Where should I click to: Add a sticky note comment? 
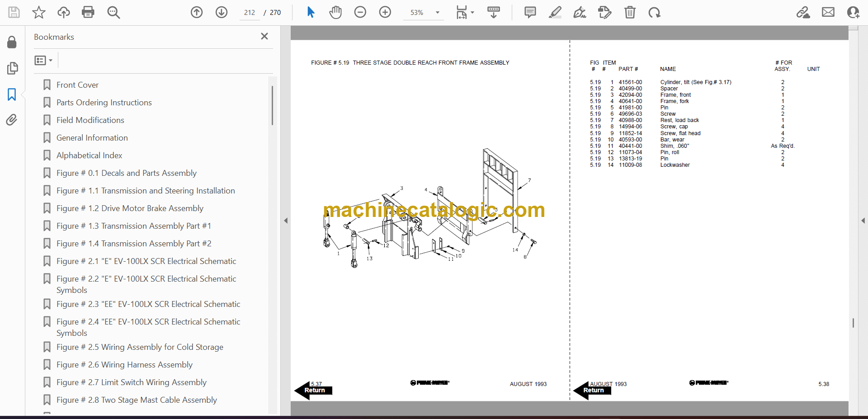pyautogui.click(x=530, y=12)
